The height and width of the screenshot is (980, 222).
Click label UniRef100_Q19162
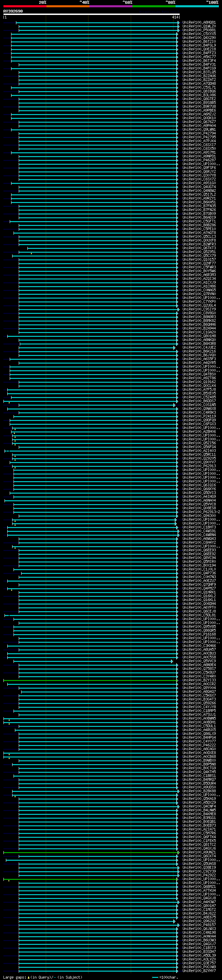[199, 382]
